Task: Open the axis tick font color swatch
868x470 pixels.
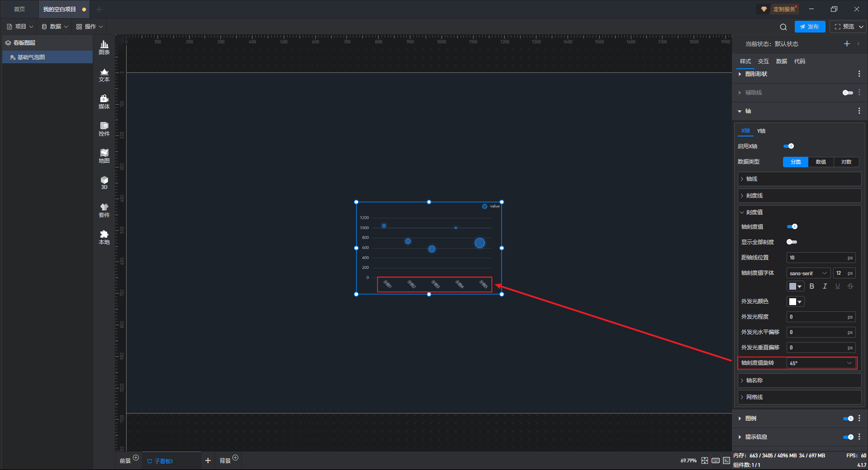Action: [795, 286]
